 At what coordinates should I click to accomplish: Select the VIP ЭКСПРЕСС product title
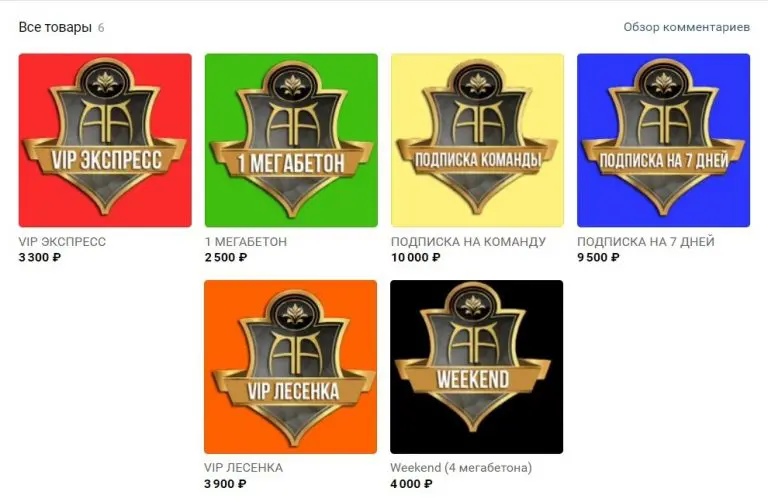pyautogui.click(x=62, y=241)
